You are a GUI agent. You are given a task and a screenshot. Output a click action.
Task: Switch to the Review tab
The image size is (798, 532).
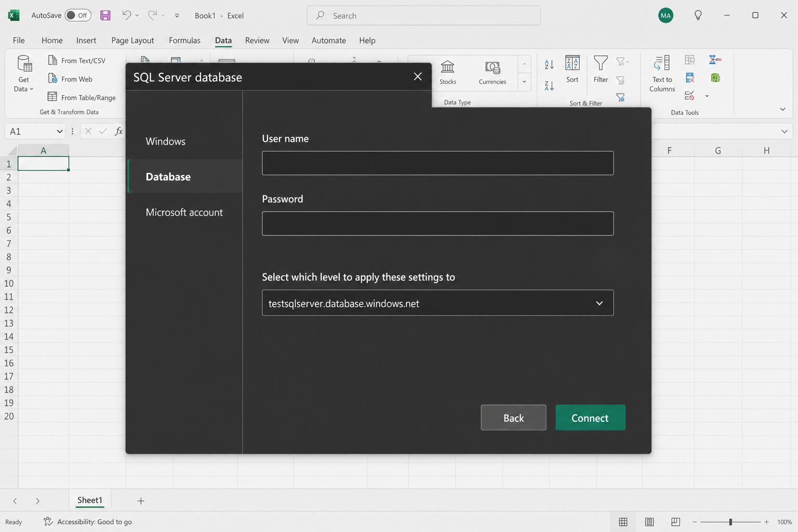click(257, 41)
